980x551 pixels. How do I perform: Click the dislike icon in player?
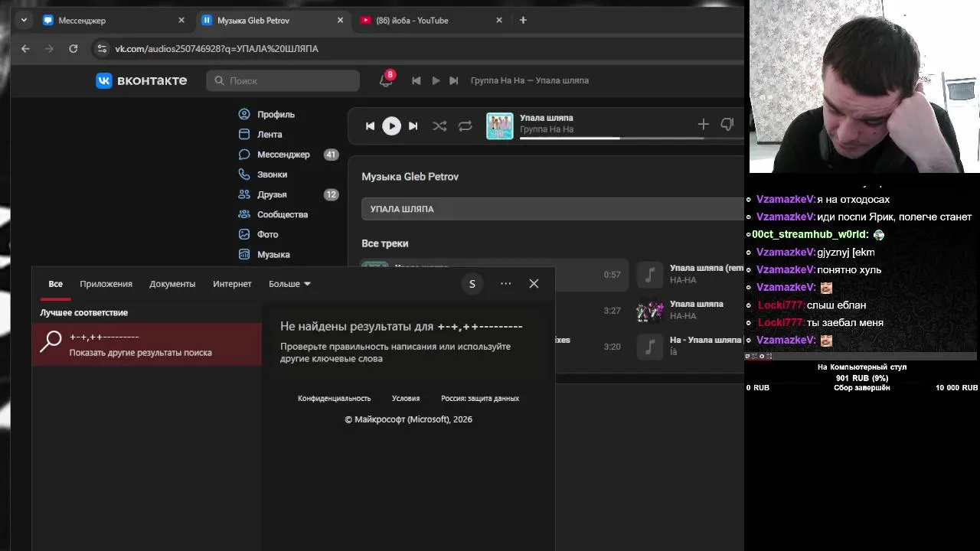click(x=727, y=124)
